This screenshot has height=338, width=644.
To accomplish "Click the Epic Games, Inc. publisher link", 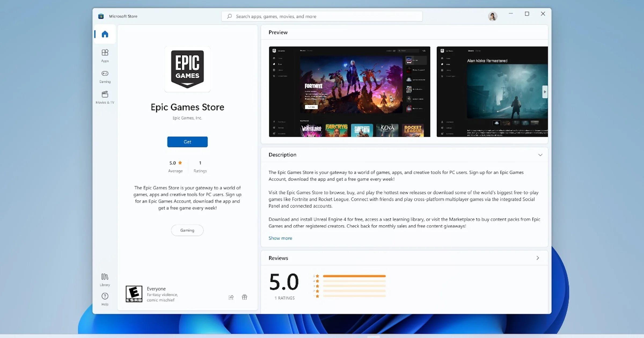I will click(187, 118).
